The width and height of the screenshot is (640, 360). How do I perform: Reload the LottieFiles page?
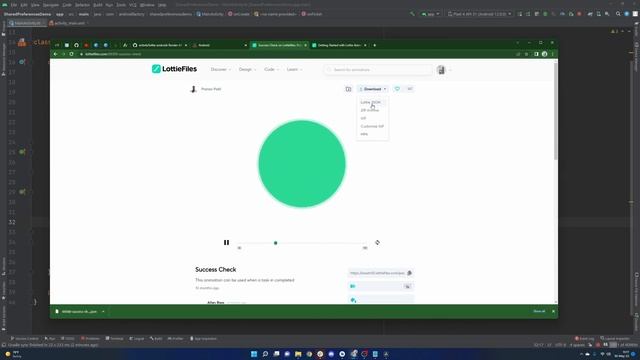click(x=71, y=54)
